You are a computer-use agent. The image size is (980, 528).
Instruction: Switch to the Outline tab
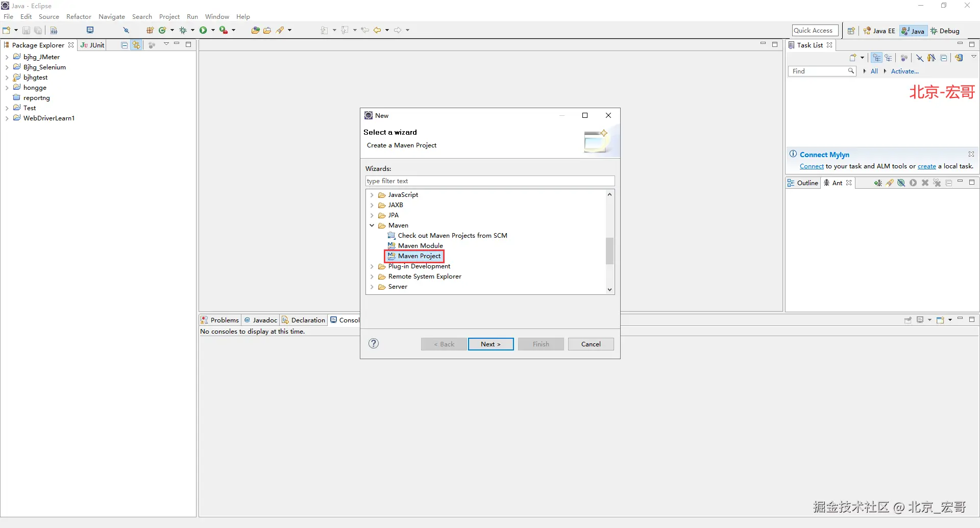click(x=803, y=183)
